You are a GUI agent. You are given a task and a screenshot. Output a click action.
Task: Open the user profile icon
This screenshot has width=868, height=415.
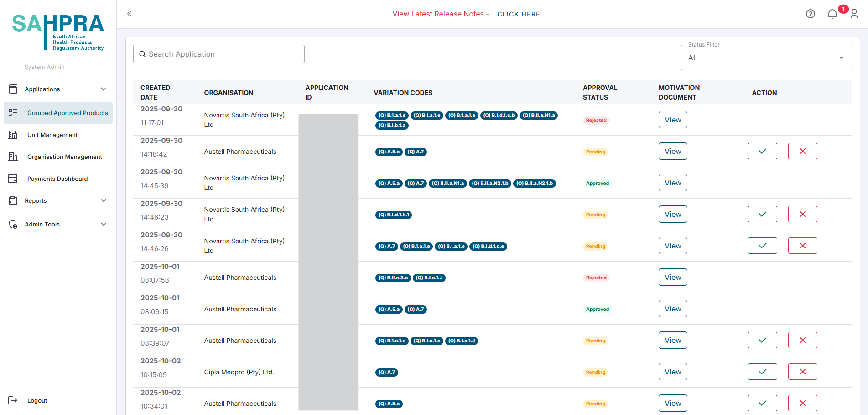(854, 14)
